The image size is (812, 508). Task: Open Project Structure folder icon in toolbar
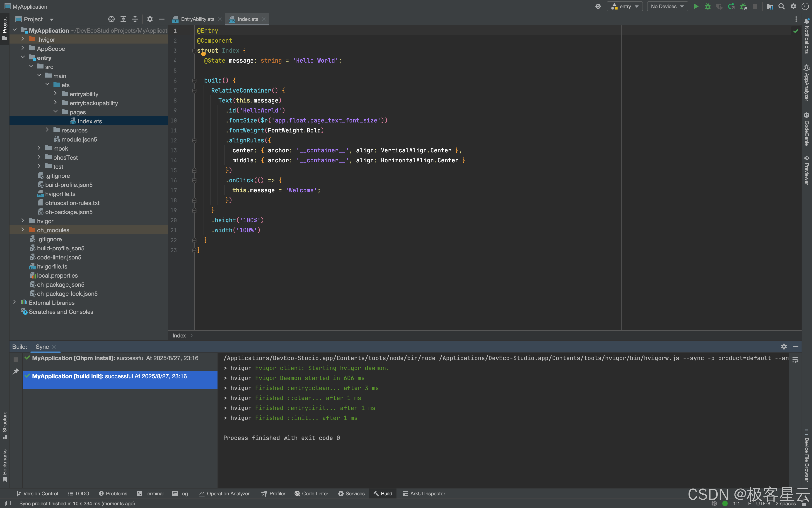[x=770, y=6]
